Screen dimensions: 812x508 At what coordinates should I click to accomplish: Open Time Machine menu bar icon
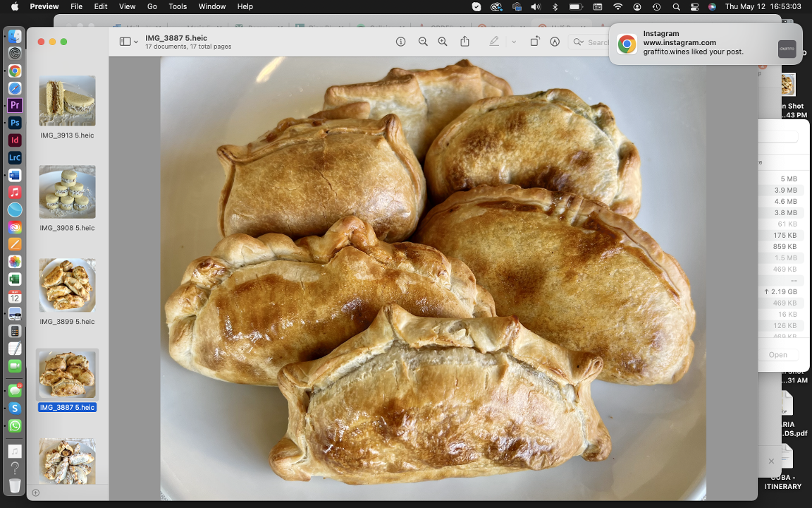coord(656,6)
